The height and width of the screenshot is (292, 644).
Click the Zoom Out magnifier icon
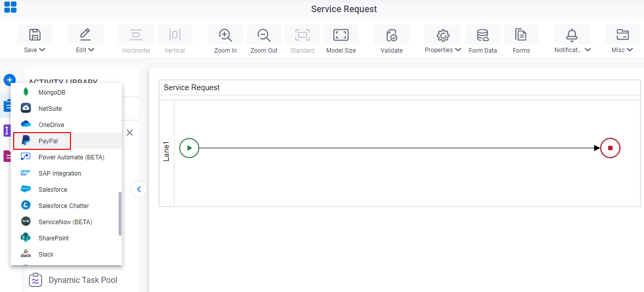pos(264,35)
